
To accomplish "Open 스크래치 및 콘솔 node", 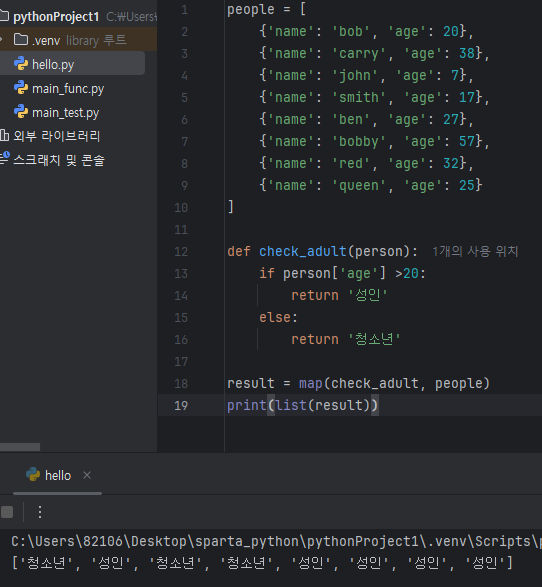I will click(59, 160).
